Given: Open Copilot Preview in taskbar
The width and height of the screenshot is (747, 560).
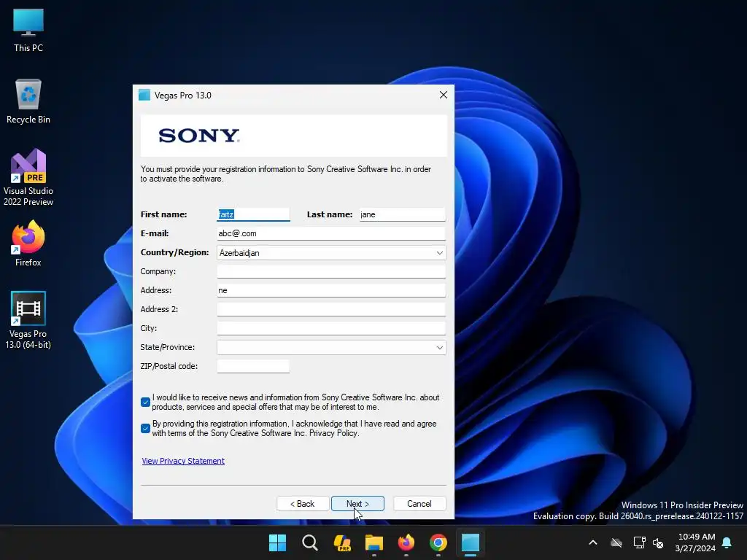Looking at the screenshot, I should [342, 542].
